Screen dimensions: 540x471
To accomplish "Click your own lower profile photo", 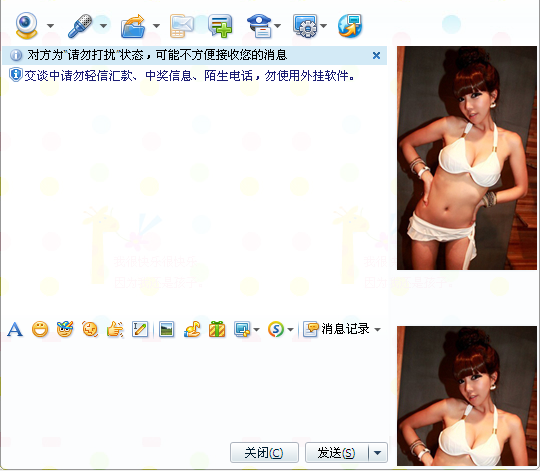I will (x=467, y=396).
